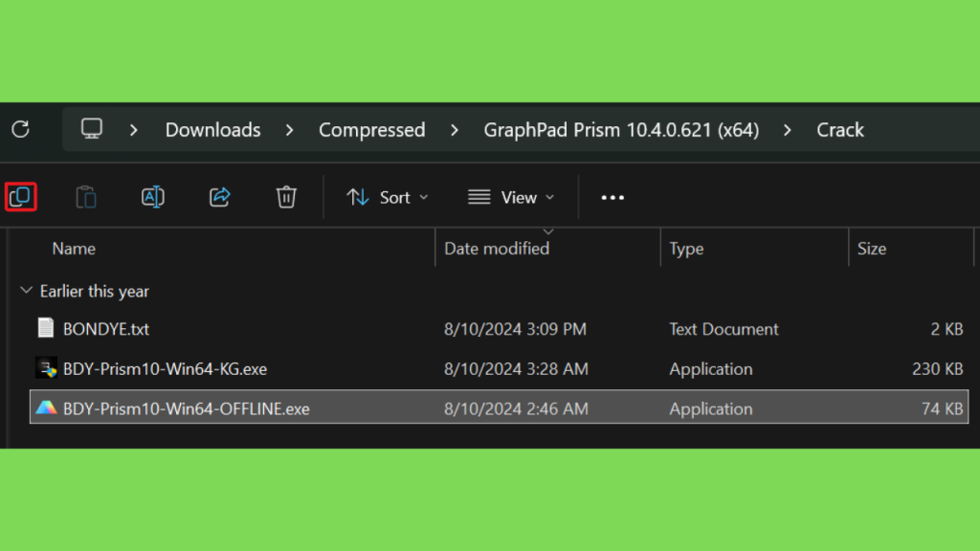Open the Sort dropdown
980x551 pixels.
click(388, 197)
